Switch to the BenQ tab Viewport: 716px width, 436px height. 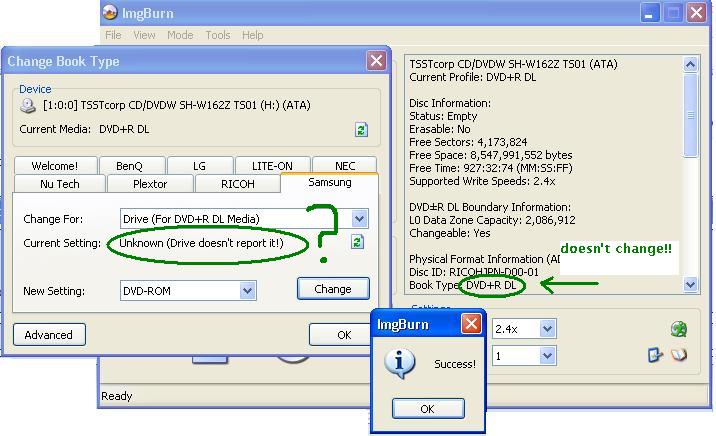coord(130,166)
